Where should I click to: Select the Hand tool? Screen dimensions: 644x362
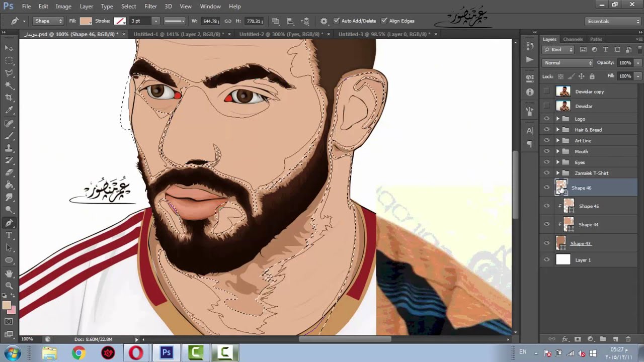point(9,274)
